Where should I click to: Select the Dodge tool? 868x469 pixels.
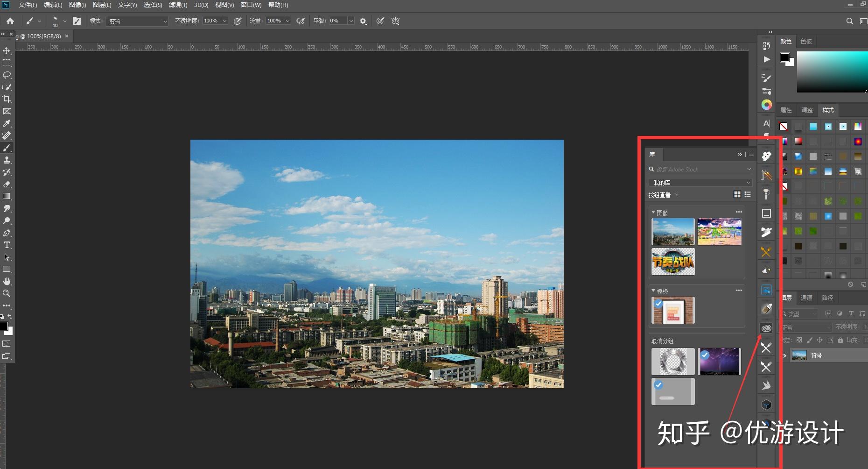pyautogui.click(x=7, y=220)
